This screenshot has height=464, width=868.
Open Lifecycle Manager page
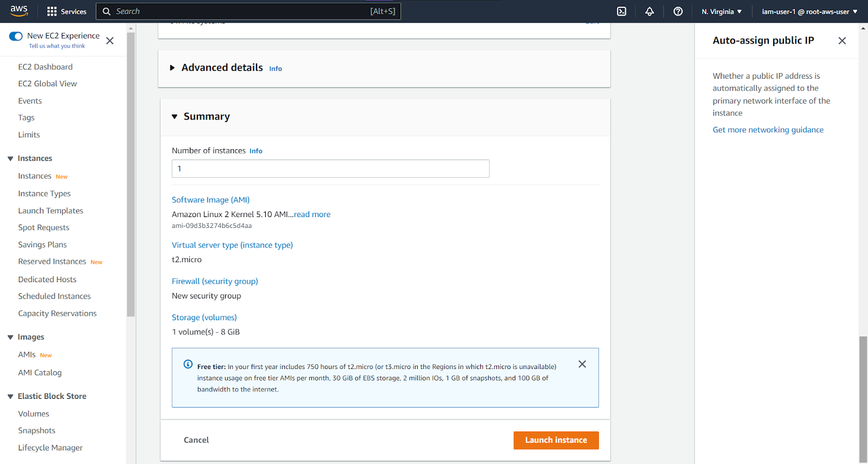50,448
